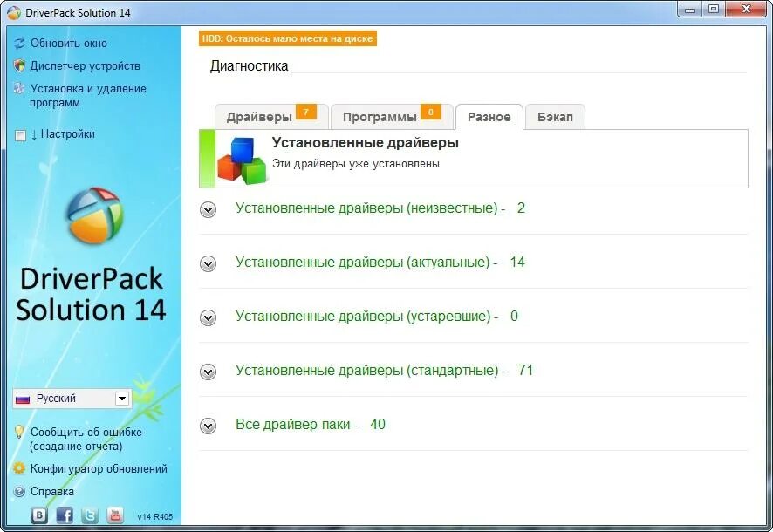This screenshot has width=773, height=532.
Task: Click the Device Manager shield icon
Action: coord(19,65)
